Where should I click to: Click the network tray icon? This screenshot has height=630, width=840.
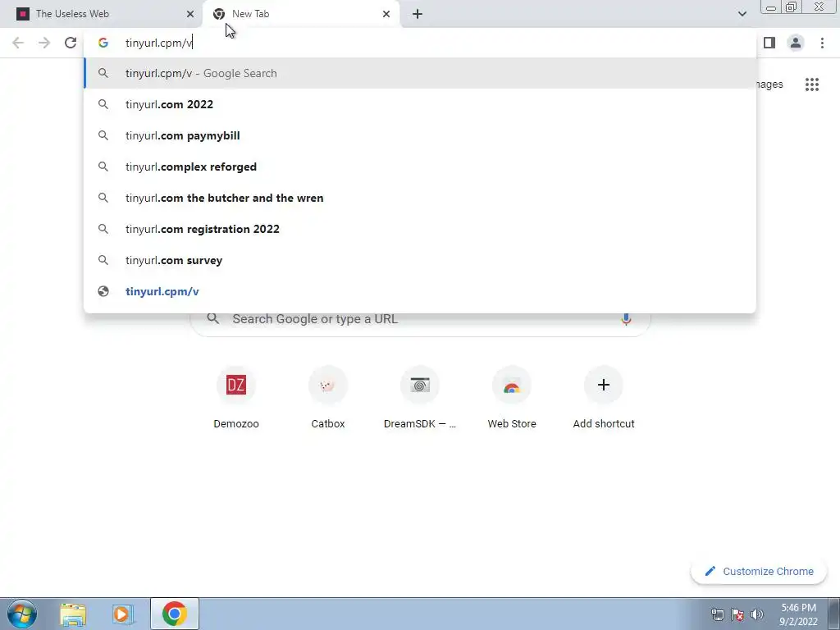point(717,614)
